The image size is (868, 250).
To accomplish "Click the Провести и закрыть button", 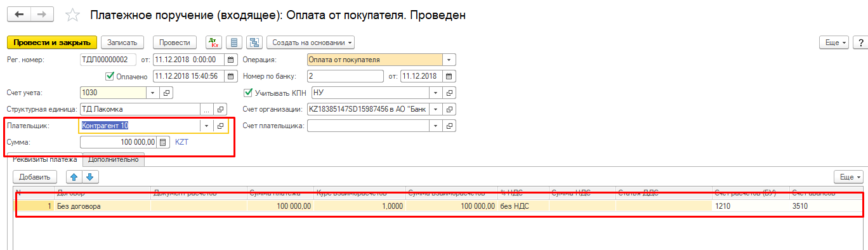I will (x=51, y=43).
